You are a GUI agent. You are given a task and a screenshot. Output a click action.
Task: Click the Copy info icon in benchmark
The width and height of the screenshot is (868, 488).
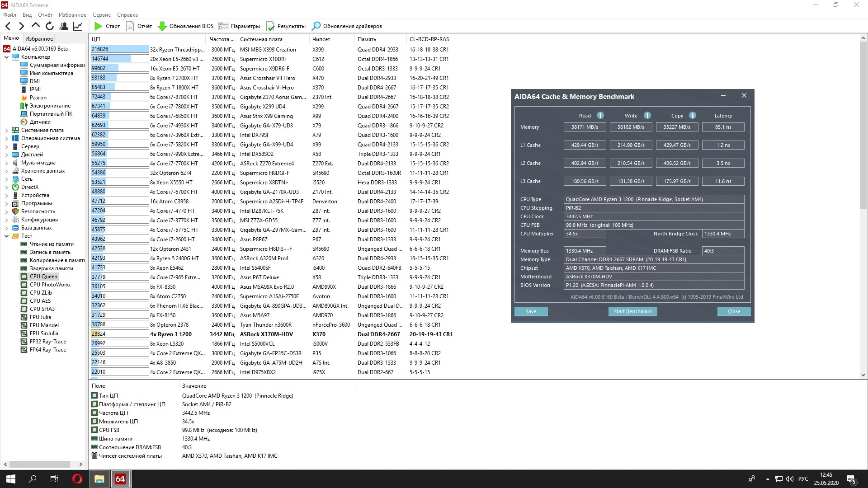coord(693,115)
